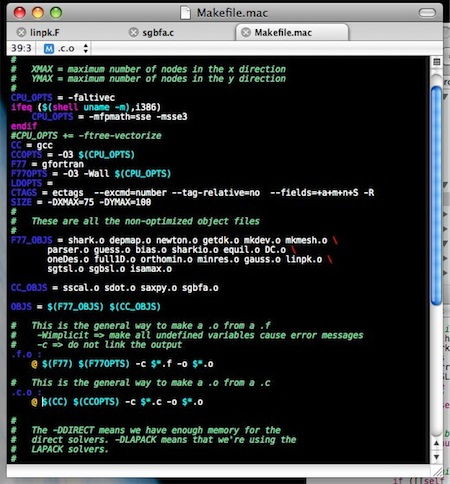450x484 pixels.
Task: Click the toolbar toggle pill button
Action: (427, 13)
